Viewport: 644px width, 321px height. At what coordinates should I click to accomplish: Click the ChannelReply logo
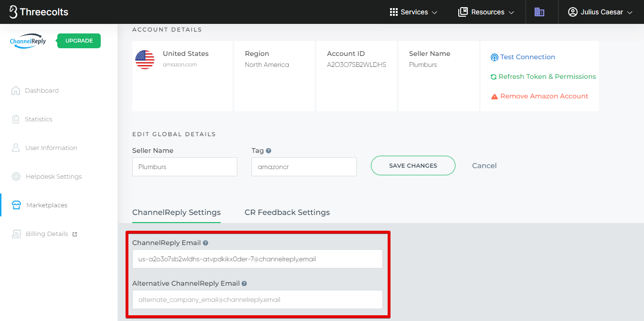[28, 41]
